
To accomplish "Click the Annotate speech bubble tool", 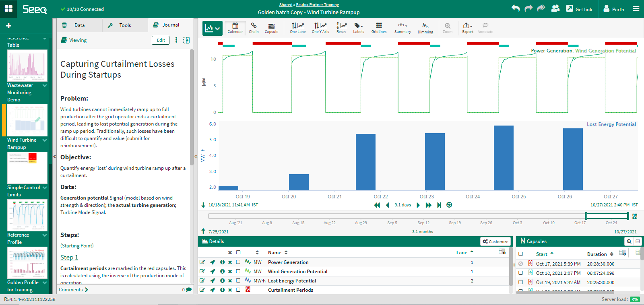I will pyautogui.click(x=485, y=28).
